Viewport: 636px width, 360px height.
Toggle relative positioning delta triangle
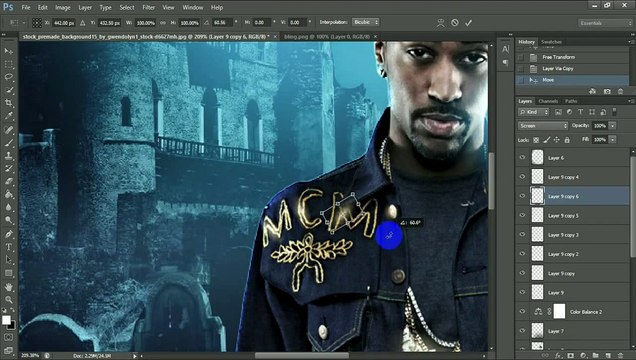(83, 23)
